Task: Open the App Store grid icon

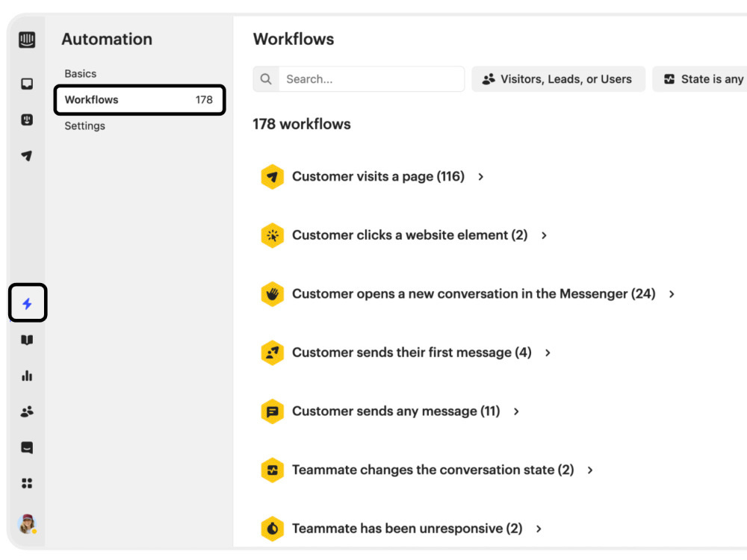Action: [27, 483]
